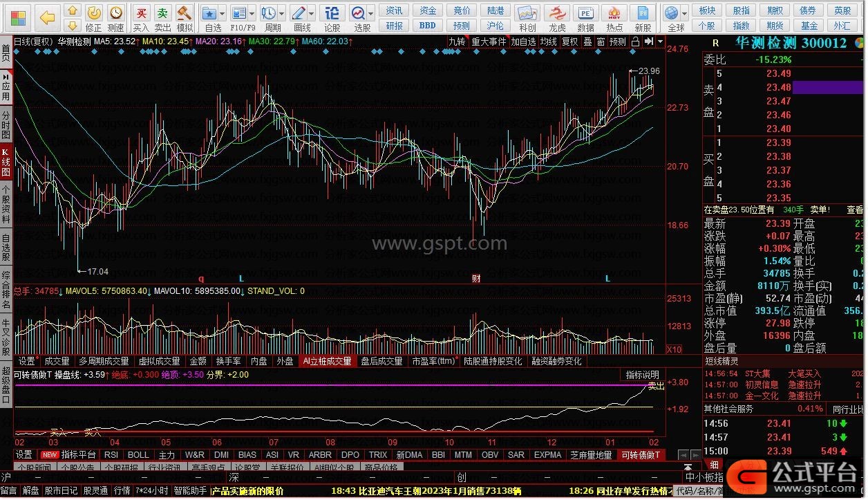
Task: Click the 股市日记 status bar item
Action: coord(62,491)
